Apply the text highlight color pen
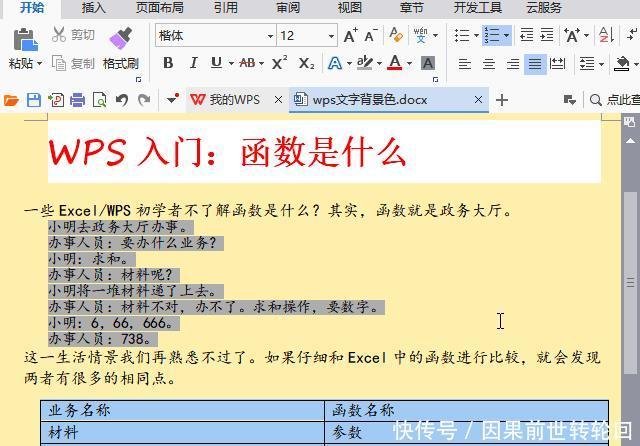 (364, 63)
